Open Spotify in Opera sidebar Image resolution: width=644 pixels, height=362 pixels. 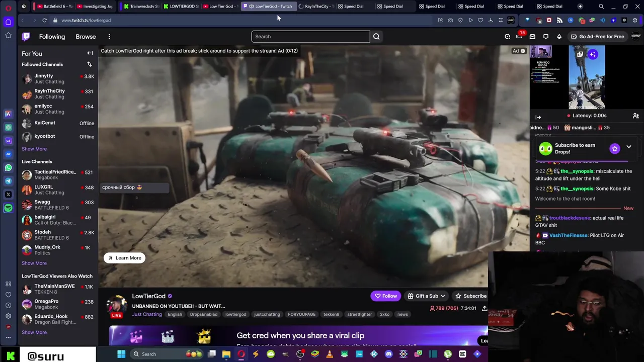8,208
